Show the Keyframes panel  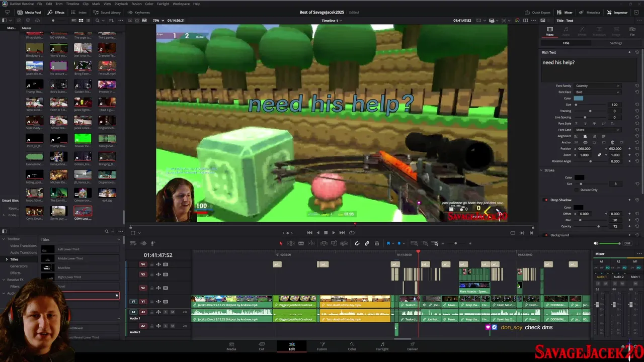coord(139,12)
